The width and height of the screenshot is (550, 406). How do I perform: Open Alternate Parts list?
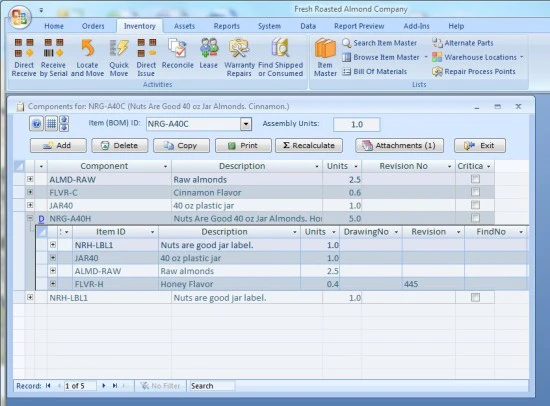click(463, 43)
